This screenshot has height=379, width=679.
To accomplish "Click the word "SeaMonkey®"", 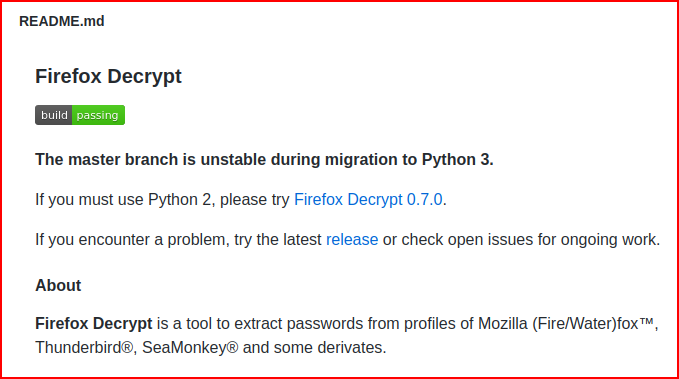I will 190,347.
